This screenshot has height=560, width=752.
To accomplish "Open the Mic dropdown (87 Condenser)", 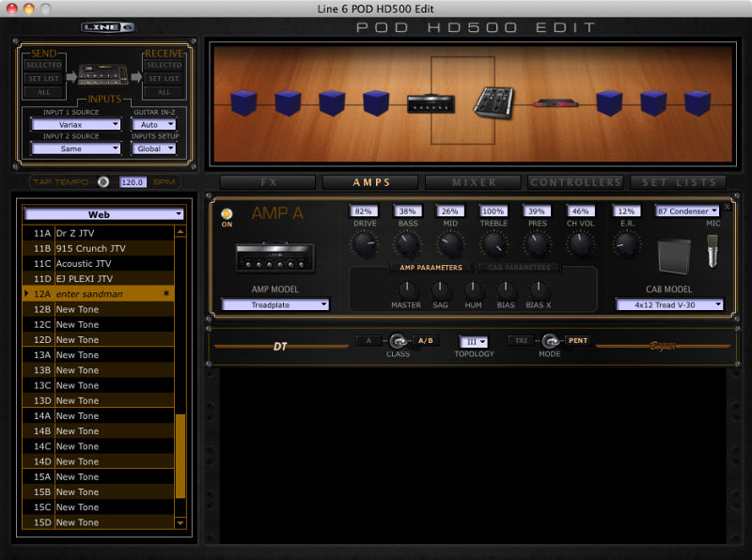I will coord(687,211).
